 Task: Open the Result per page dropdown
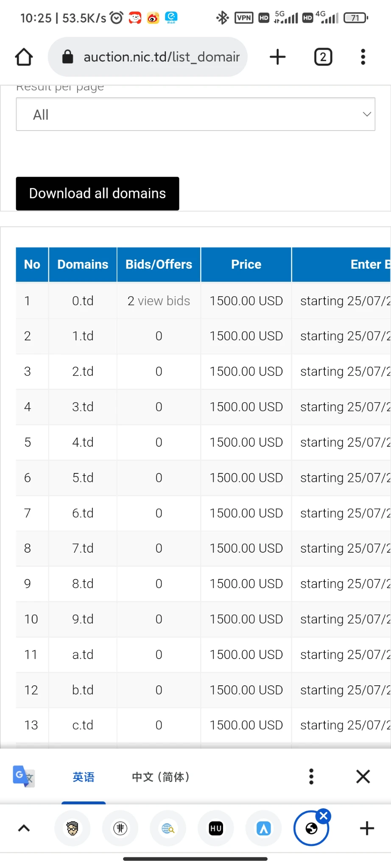pyautogui.click(x=195, y=114)
